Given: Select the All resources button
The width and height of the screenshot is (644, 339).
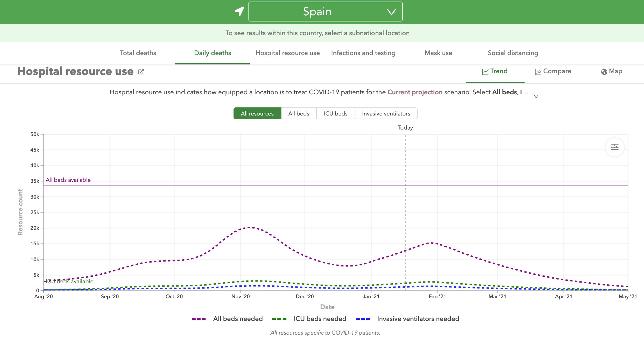Looking at the screenshot, I should (x=257, y=113).
